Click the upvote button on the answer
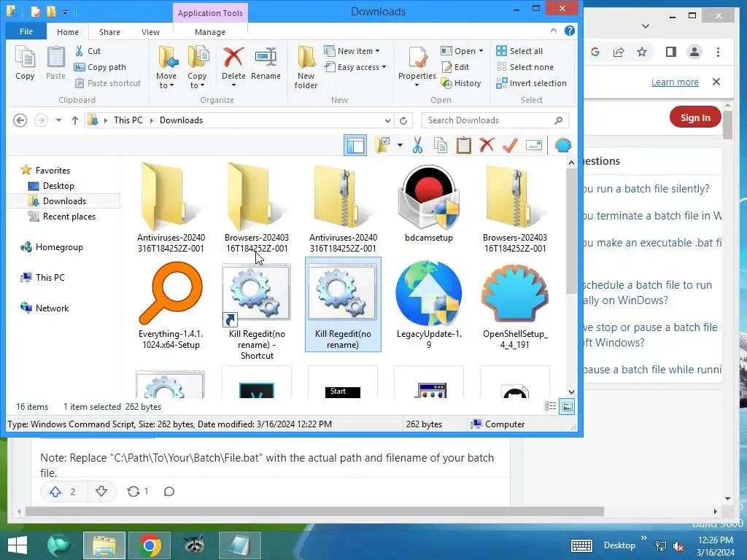The width and height of the screenshot is (747, 560). tap(55, 491)
